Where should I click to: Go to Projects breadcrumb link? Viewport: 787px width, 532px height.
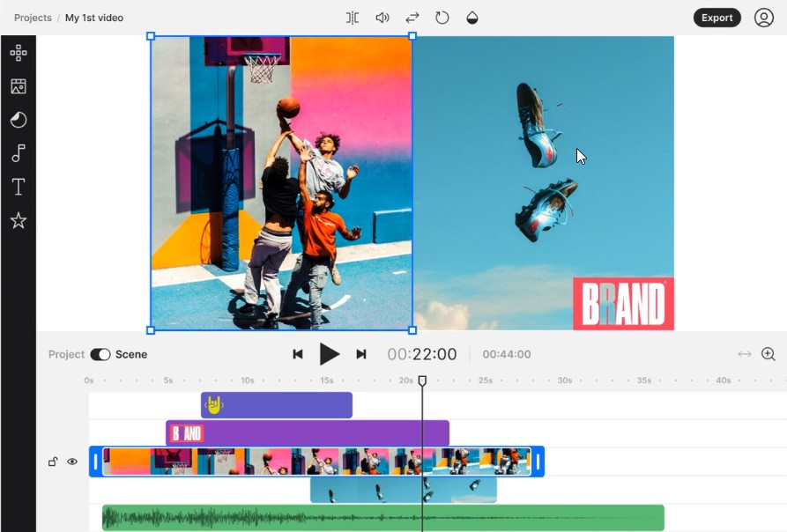[33, 18]
